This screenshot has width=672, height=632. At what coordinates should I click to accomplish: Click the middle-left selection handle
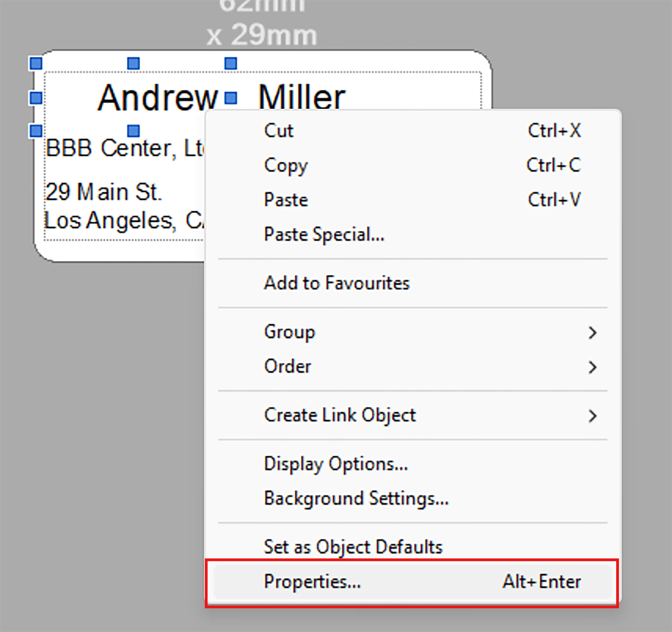[36, 98]
